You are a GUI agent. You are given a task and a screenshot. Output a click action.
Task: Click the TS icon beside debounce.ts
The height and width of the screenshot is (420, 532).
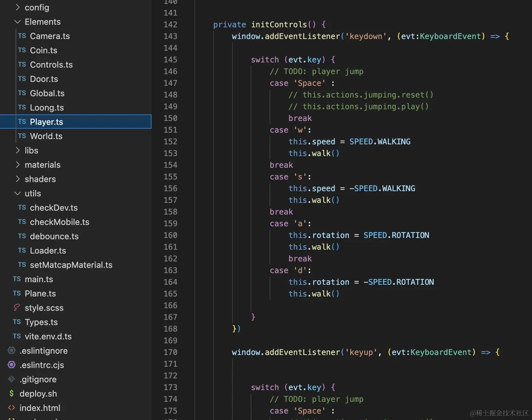pos(22,236)
